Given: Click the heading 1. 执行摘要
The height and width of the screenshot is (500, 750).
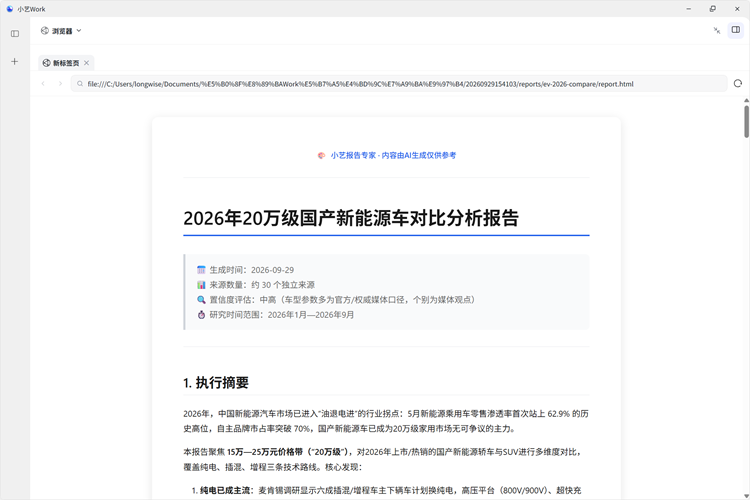Looking at the screenshot, I should tap(216, 382).
